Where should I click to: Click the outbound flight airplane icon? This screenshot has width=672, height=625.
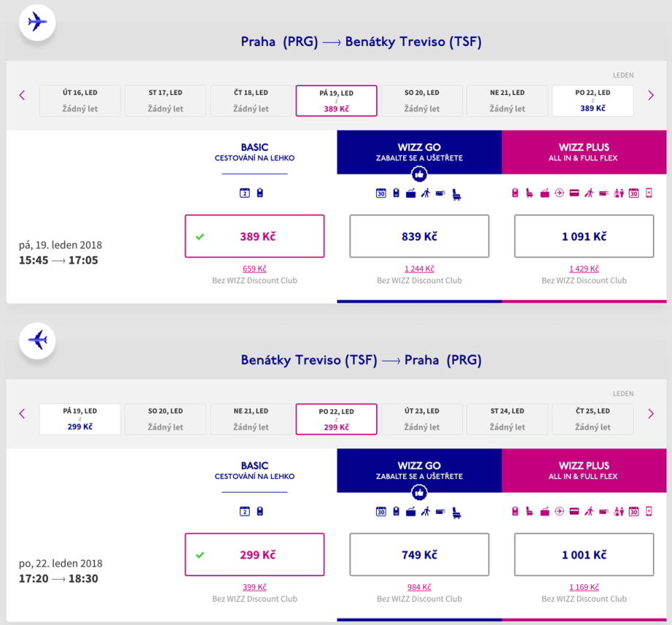pos(37,22)
